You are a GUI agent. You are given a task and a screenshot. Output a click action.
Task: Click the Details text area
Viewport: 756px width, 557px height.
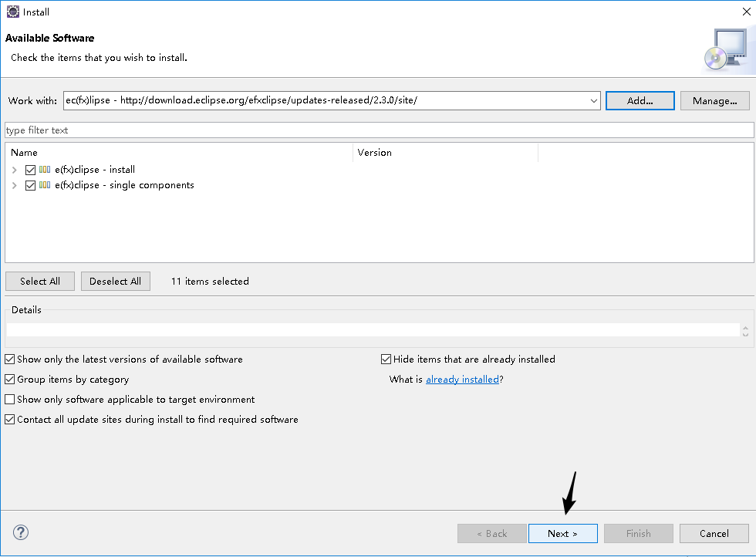click(x=373, y=330)
